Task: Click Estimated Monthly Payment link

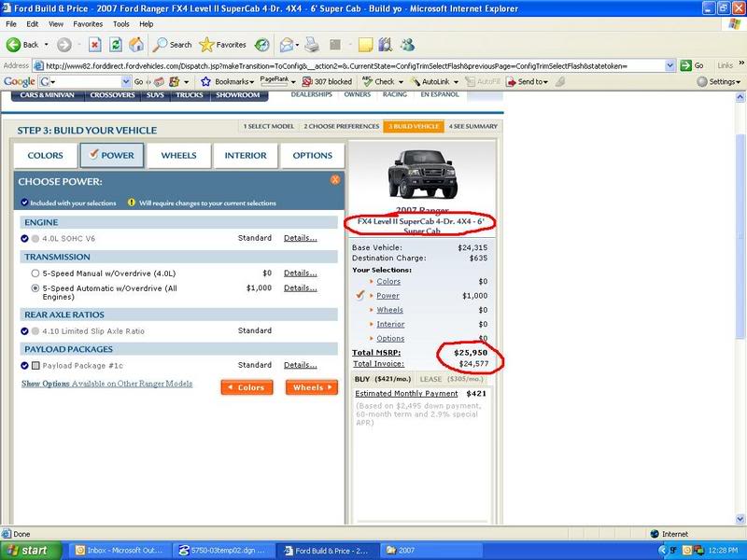Action: click(x=406, y=394)
